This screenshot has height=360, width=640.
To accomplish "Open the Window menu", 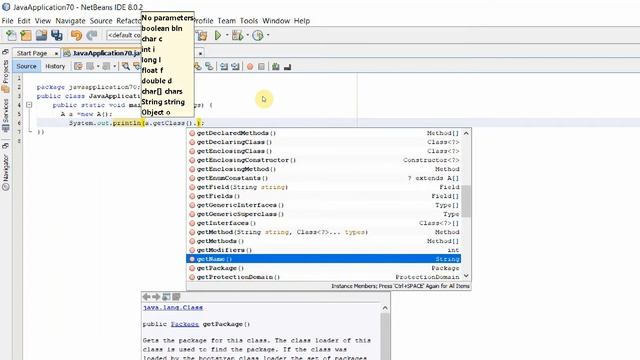I will click(x=276, y=21).
